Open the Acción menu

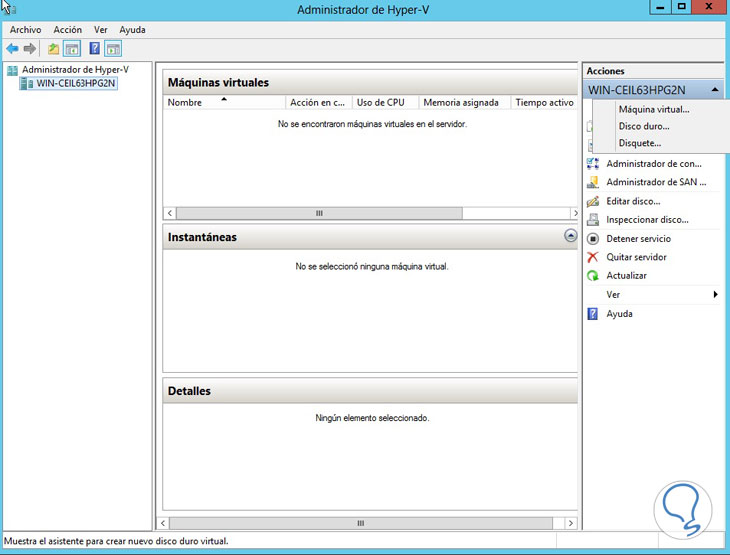[x=68, y=30]
